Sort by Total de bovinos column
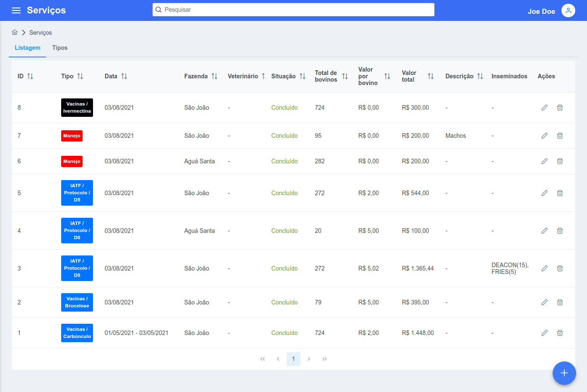 click(x=345, y=76)
